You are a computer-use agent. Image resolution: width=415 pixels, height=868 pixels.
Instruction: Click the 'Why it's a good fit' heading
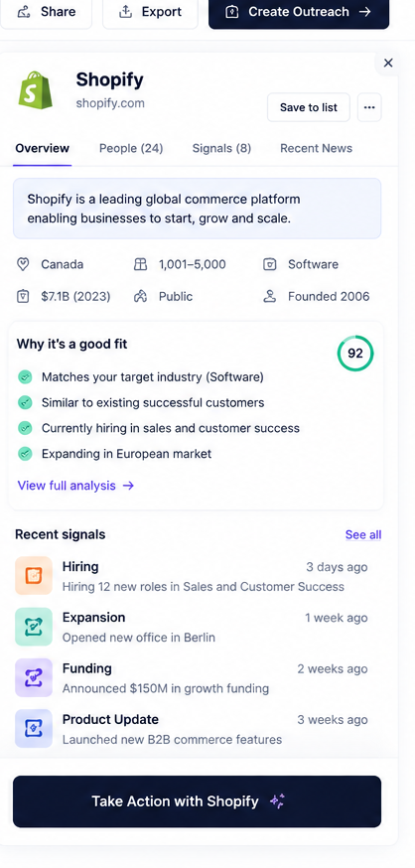coord(71,344)
